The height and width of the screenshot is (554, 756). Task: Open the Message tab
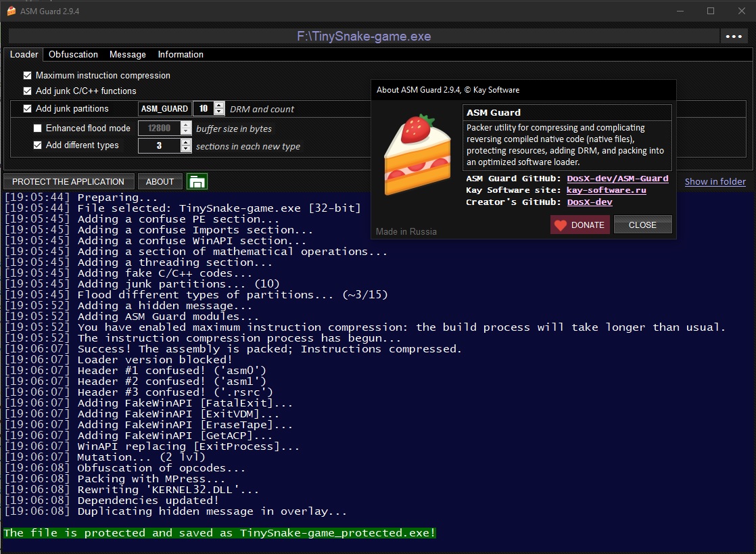click(x=128, y=55)
